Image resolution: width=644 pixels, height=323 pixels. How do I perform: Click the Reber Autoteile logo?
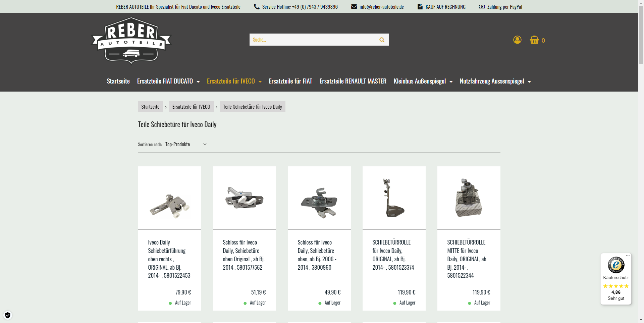131,41
